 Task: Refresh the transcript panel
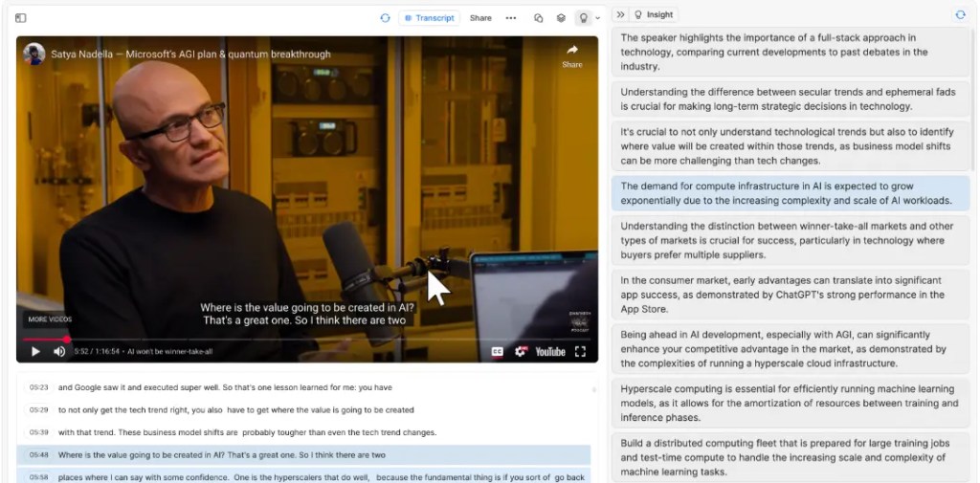pos(385,17)
